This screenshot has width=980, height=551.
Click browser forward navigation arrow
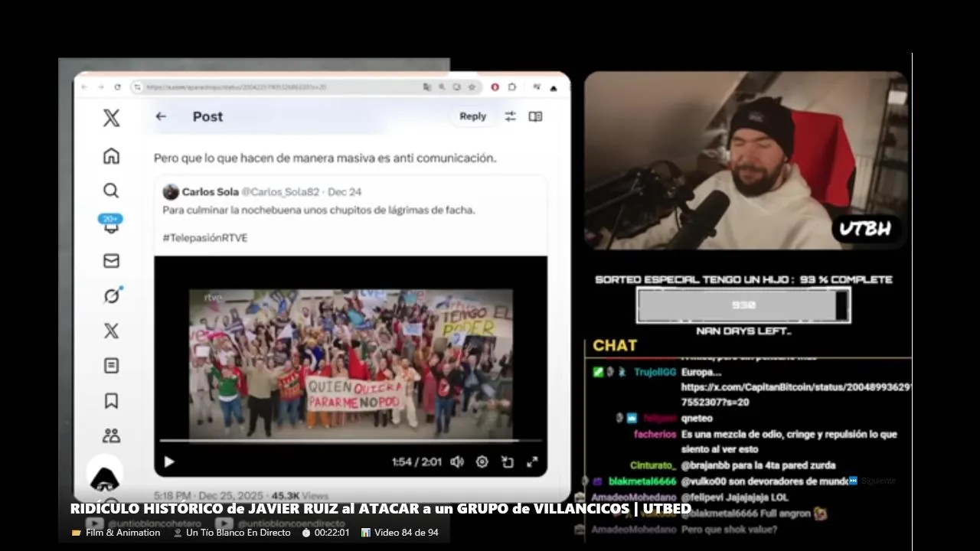(100, 87)
